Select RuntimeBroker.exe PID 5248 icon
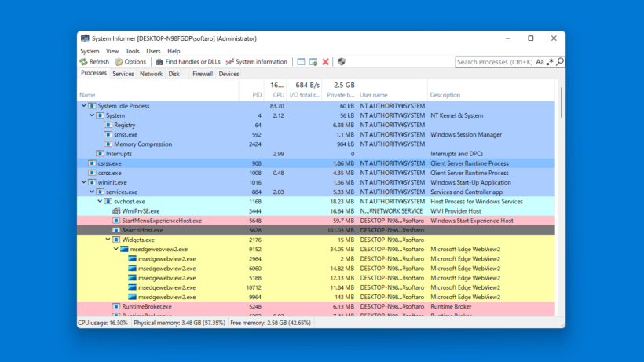The height and width of the screenshot is (362, 644). click(116, 306)
